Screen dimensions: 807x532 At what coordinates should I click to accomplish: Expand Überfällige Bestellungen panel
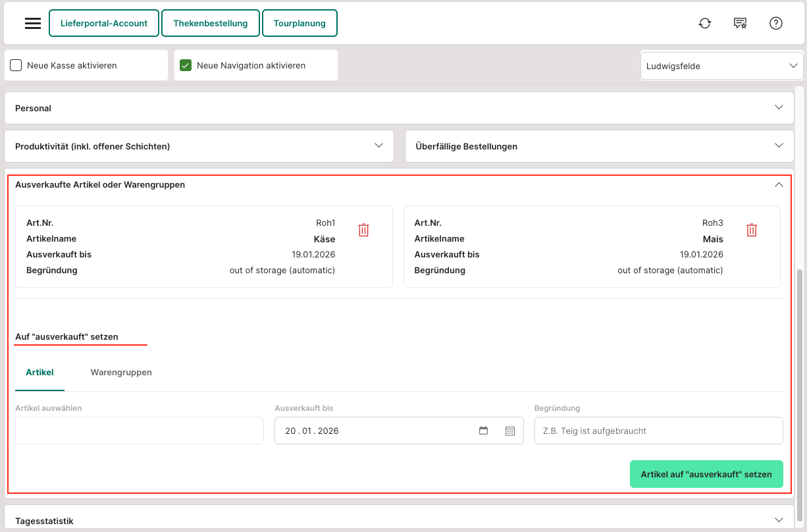click(599, 146)
